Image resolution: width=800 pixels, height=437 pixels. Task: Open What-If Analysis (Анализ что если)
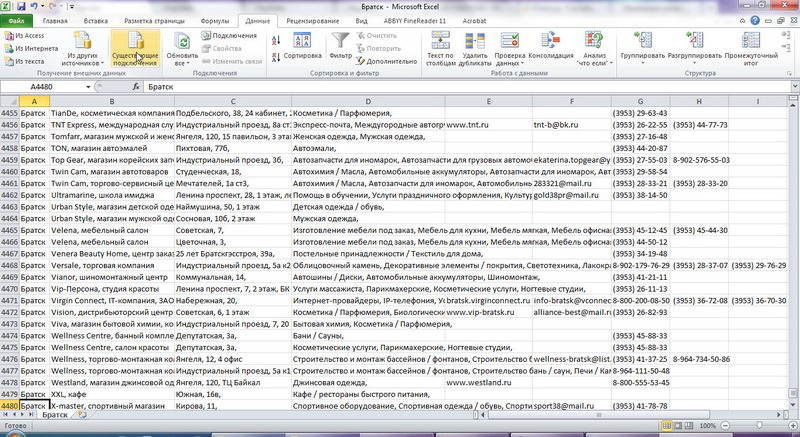(x=594, y=48)
